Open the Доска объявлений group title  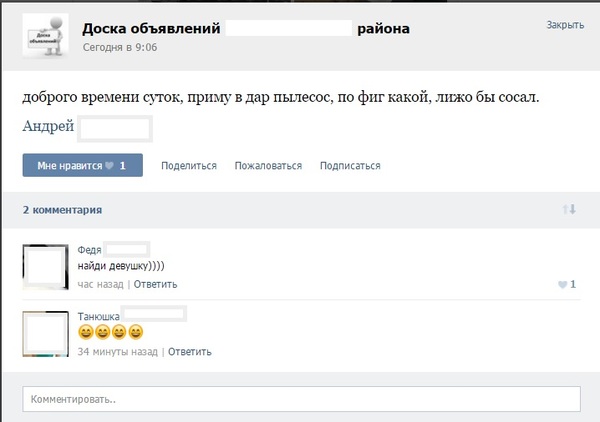pos(152,29)
